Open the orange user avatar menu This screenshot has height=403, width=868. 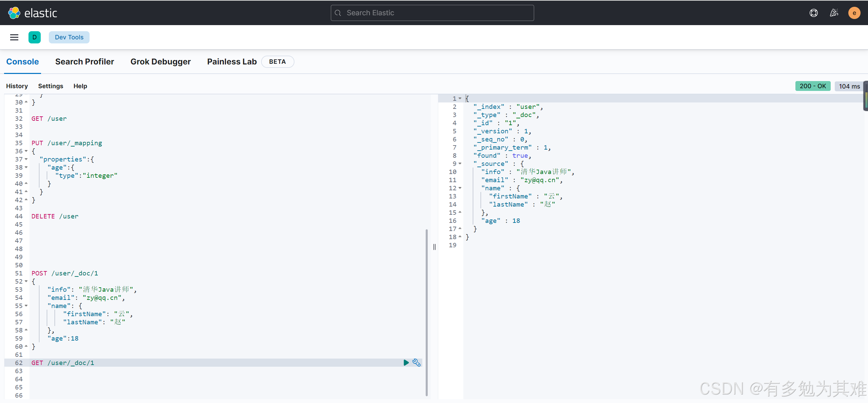(854, 13)
